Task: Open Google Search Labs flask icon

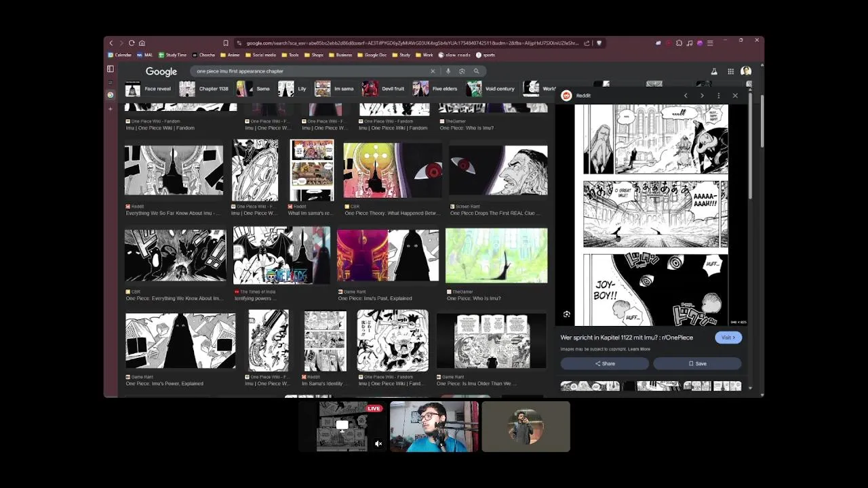Action: (714, 71)
